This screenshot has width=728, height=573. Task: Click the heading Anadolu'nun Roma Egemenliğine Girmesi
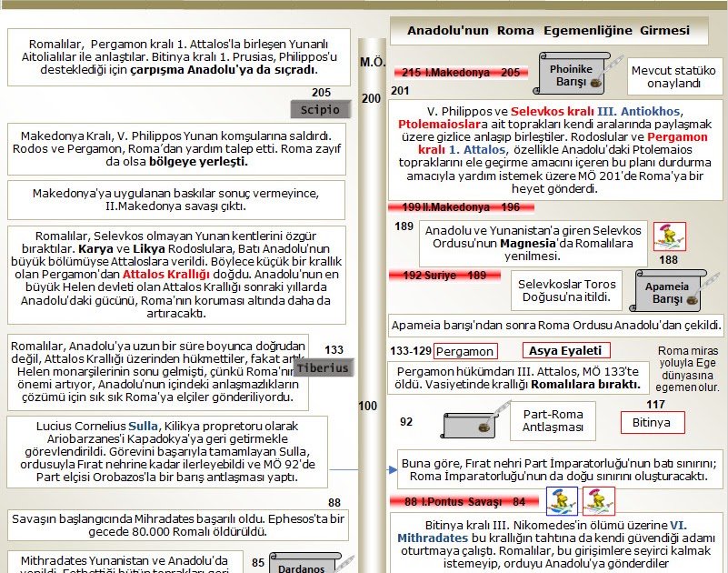(x=549, y=31)
